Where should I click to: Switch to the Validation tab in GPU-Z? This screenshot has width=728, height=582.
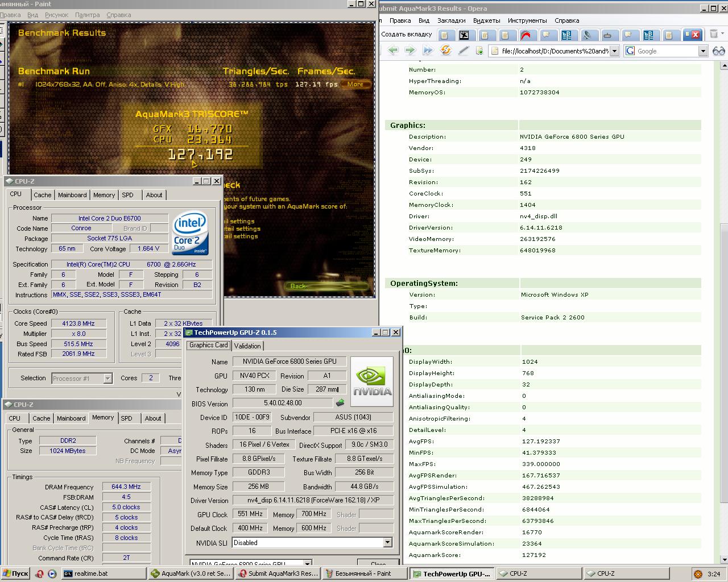(247, 346)
